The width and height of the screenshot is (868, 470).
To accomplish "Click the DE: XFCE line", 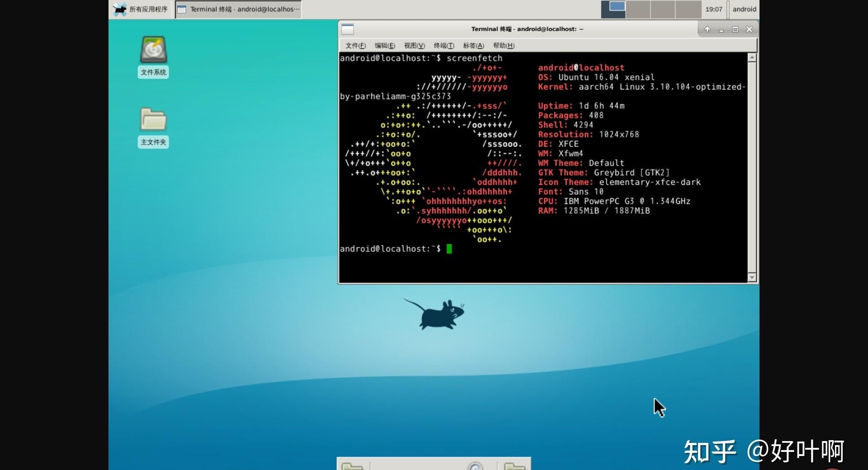I will 558,144.
